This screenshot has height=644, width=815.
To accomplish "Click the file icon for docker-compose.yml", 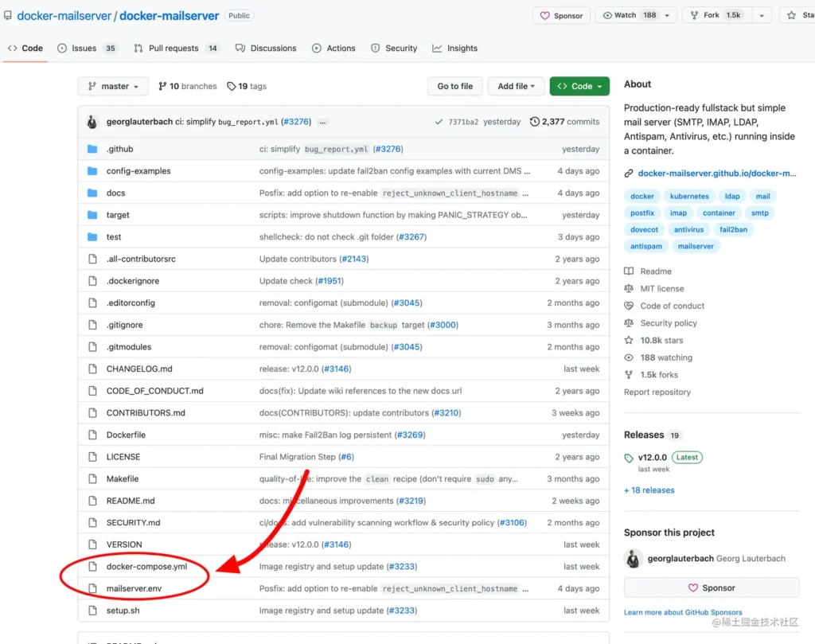I will click(x=92, y=567).
